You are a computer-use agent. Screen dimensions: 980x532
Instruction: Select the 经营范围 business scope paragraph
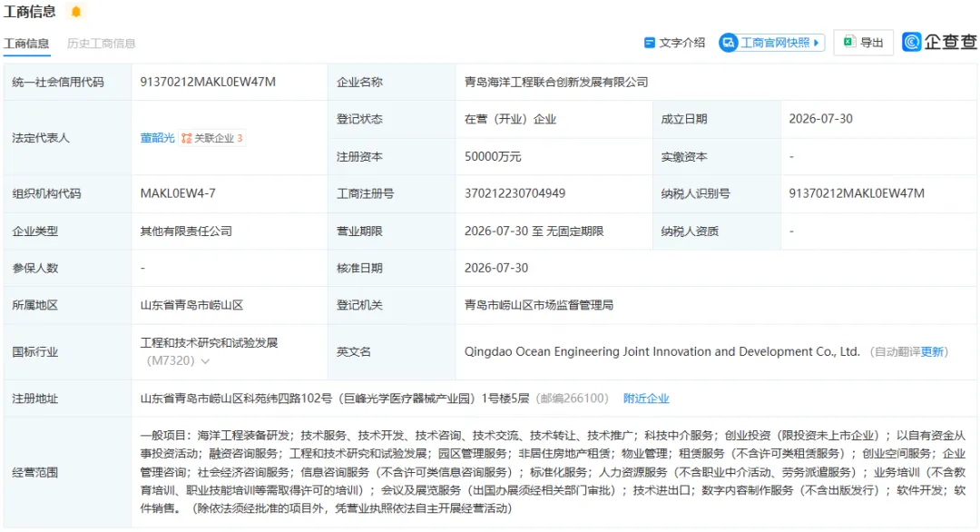(x=554, y=472)
